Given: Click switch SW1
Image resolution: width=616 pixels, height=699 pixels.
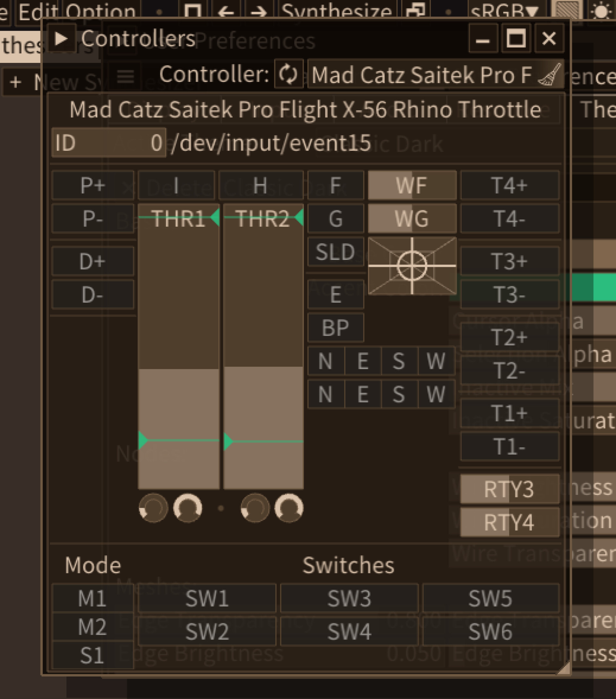Looking at the screenshot, I should click(207, 599).
